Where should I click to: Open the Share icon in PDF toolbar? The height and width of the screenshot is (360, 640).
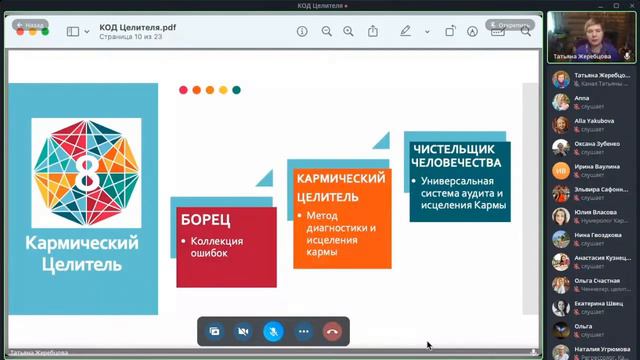(x=373, y=31)
